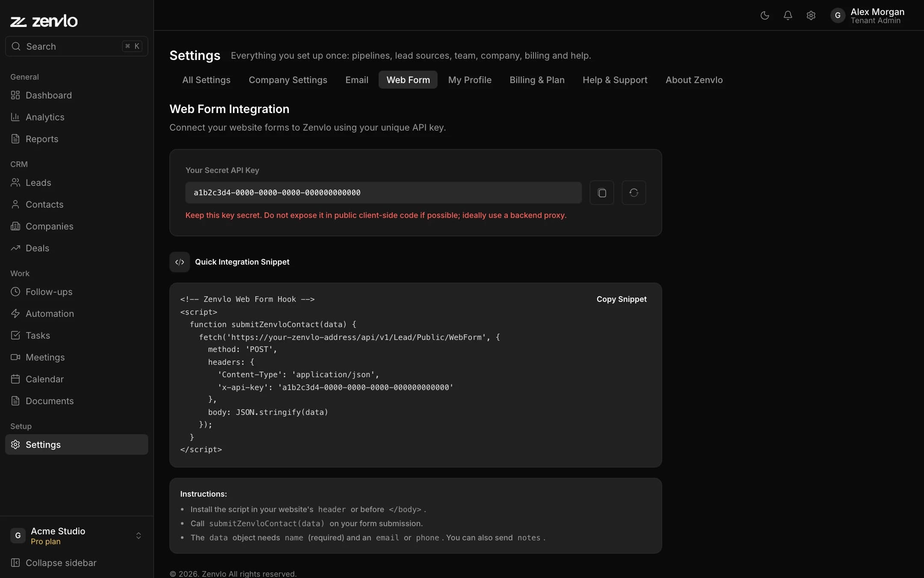Go to Meetings
Viewport: 924px width, 578px height.
point(77,357)
